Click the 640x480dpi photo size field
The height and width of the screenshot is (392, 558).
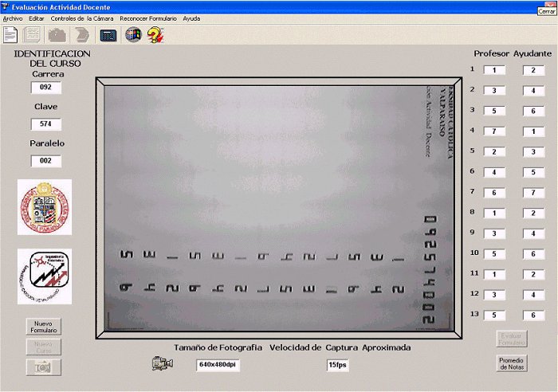pos(219,364)
